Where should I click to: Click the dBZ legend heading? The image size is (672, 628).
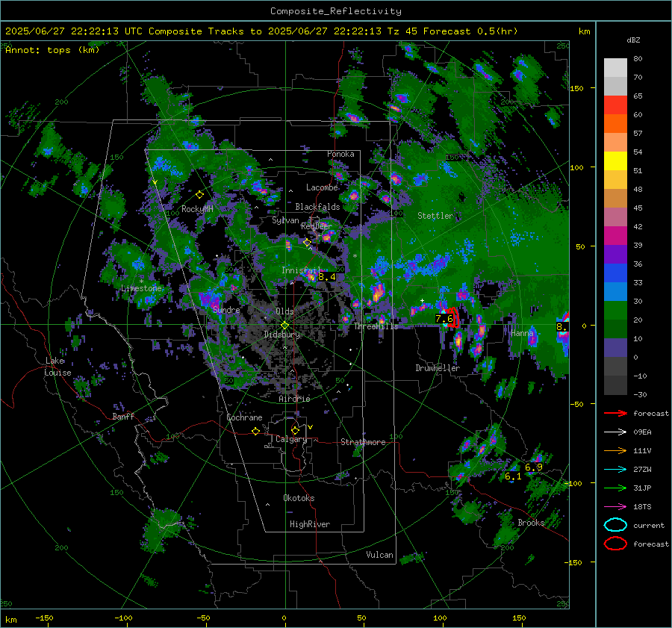(633, 40)
